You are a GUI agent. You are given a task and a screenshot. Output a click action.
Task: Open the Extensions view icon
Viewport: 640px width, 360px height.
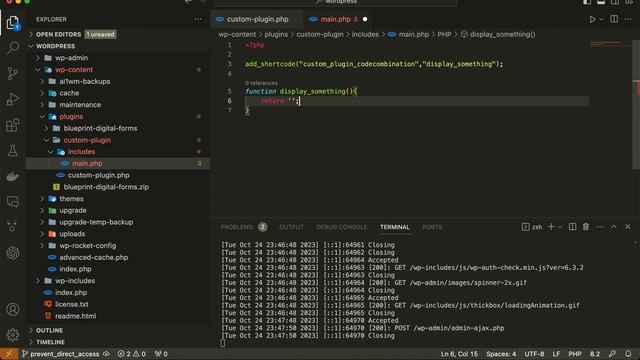point(13,125)
